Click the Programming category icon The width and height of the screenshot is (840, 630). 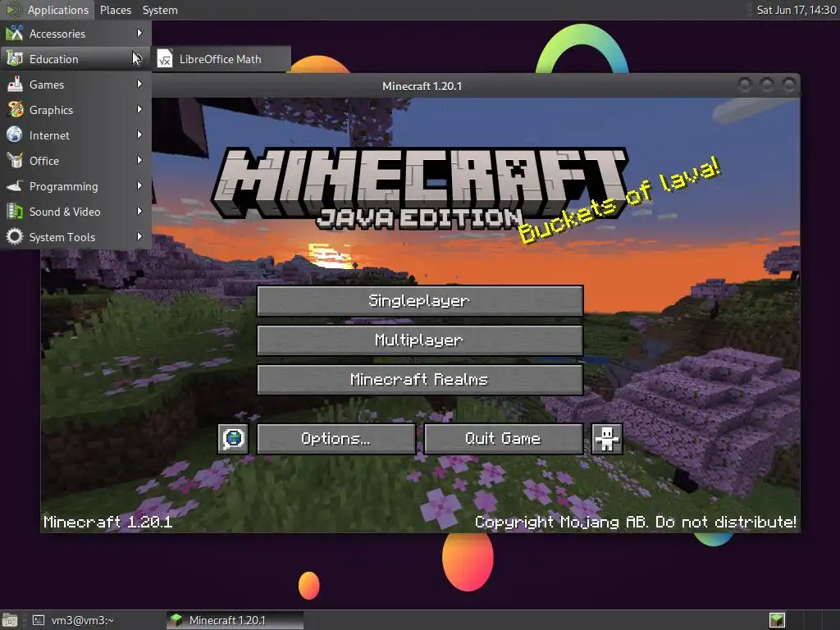tap(15, 186)
